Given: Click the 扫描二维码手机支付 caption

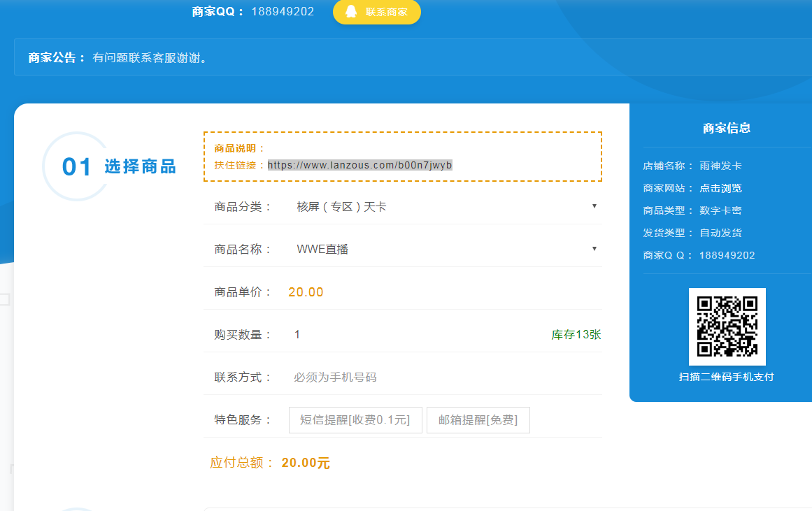Looking at the screenshot, I should point(727,377).
